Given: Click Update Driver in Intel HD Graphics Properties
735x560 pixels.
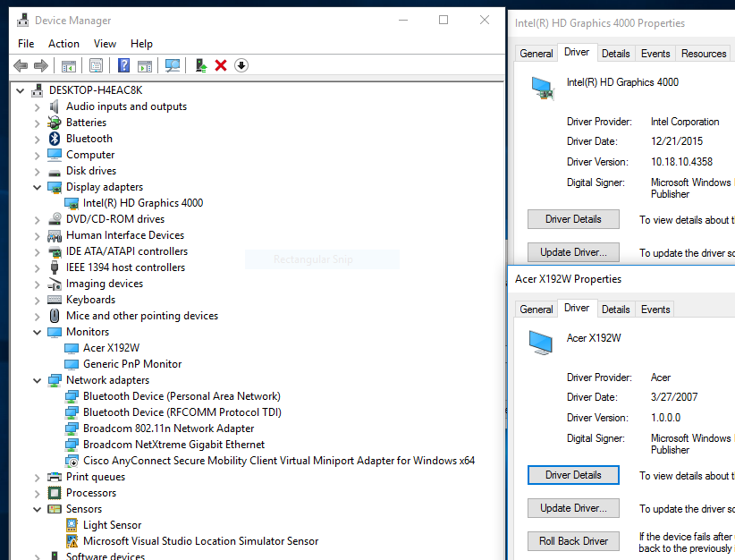Looking at the screenshot, I should click(573, 252).
